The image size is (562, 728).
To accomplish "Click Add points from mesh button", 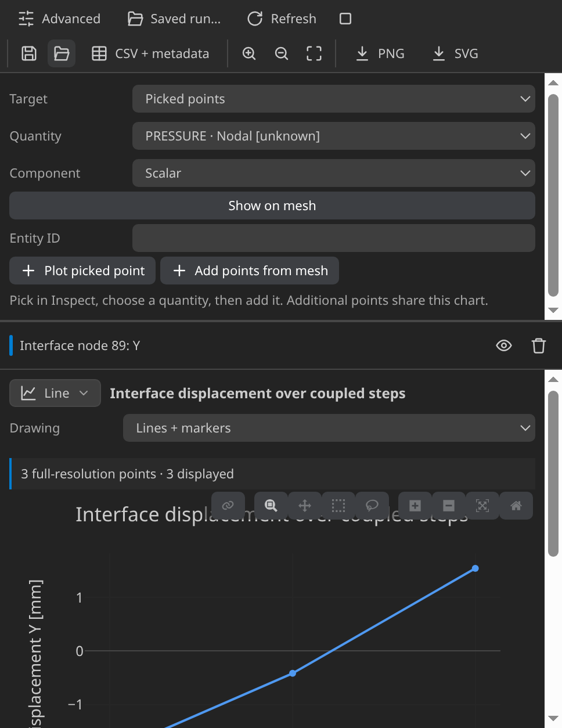I will coord(250,271).
